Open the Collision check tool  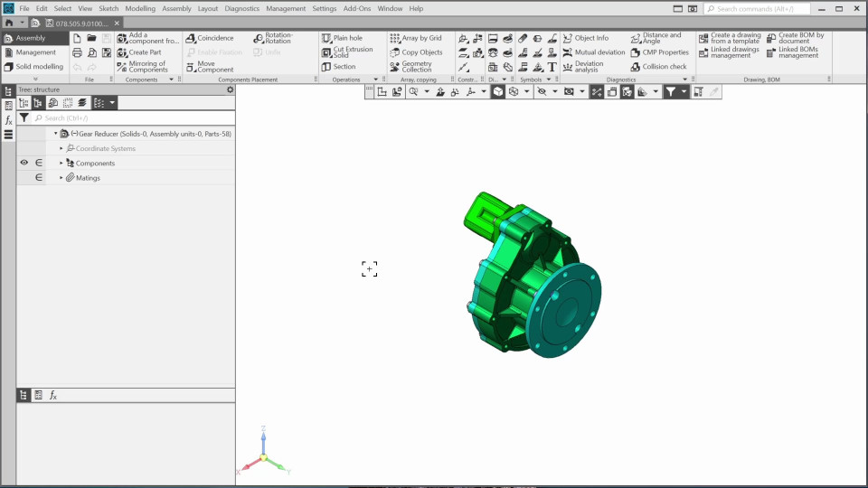pos(659,66)
